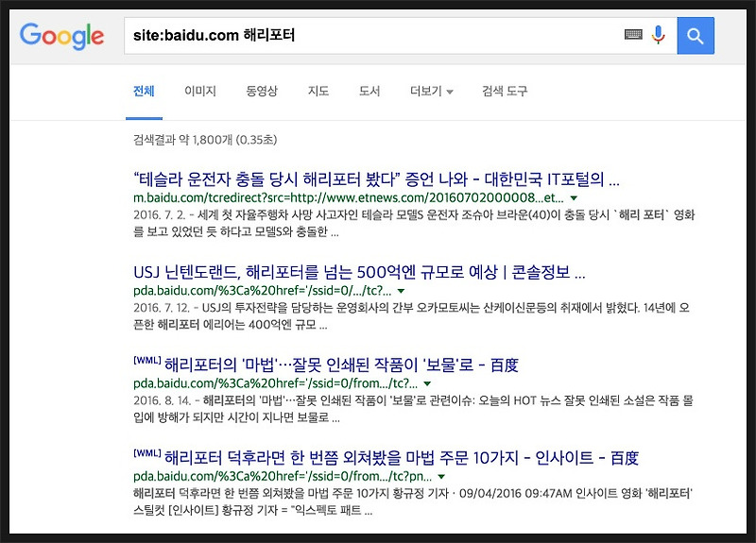Open the 지도 tab

(x=318, y=91)
